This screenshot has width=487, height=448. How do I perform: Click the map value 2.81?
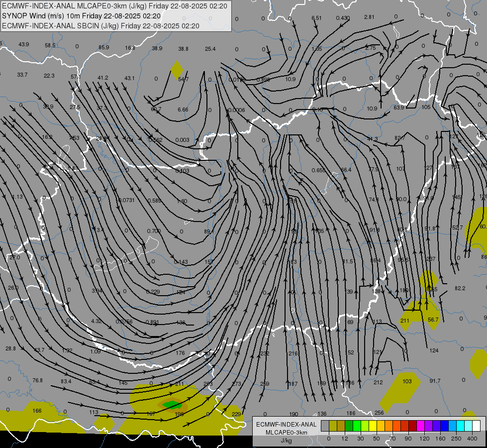pyautogui.click(x=369, y=17)
